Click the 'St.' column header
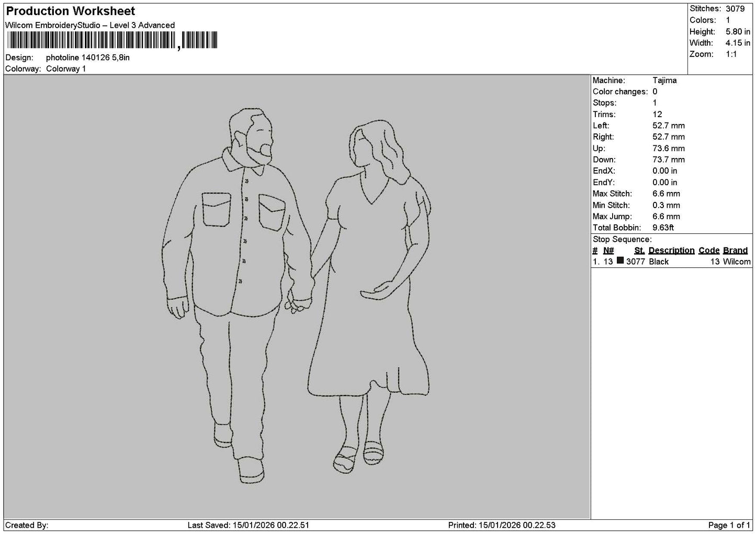This screenshot has width=756, height=534. coord(639,251)
